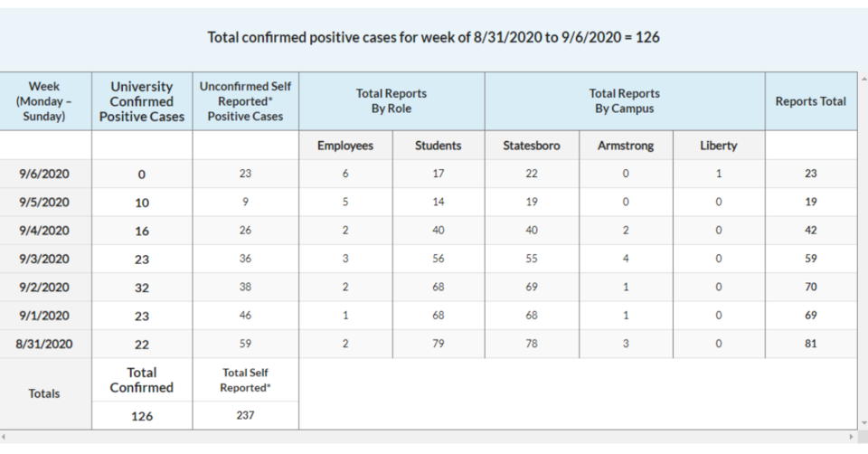Screen dimensions: 868x454
Task: Click the Statesboro subheader
Action: click(x=532, y=146)
